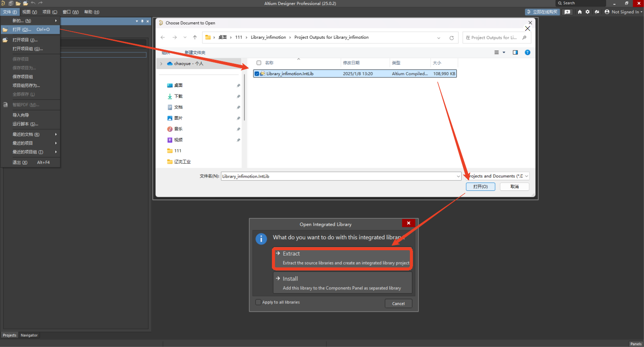This screenshot has height=347, width=644.
Task: Tick the select-all checkbox beside 名称 header
Action: coord(259,63)
